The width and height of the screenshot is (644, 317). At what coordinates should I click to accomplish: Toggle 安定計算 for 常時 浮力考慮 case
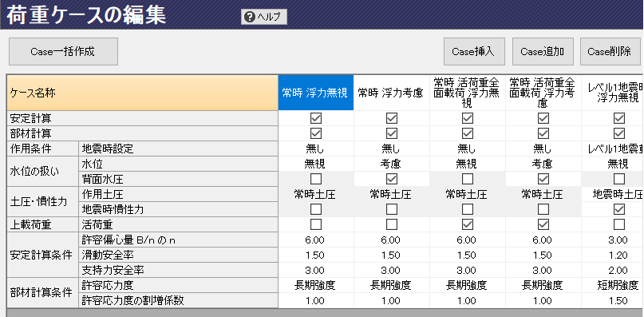(392, 118)
